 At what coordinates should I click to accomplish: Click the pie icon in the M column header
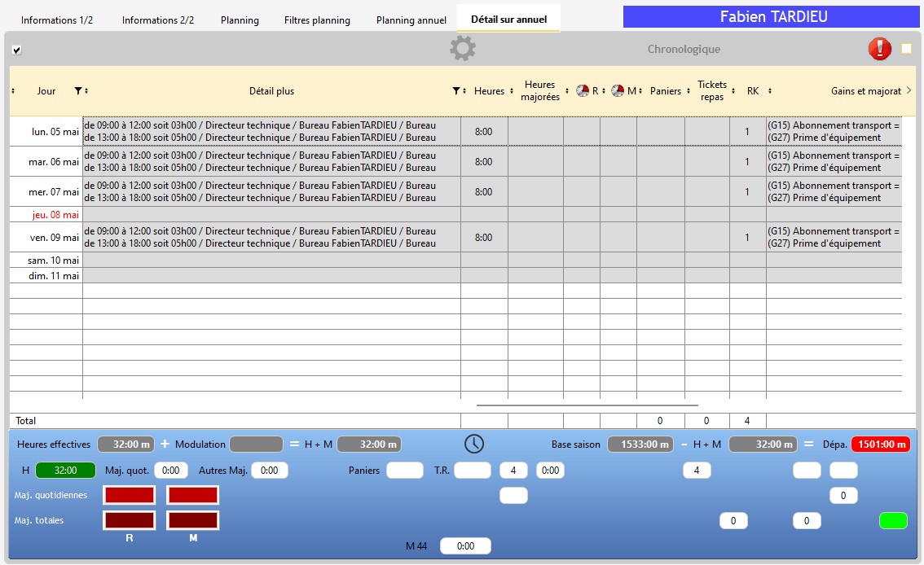618,91
